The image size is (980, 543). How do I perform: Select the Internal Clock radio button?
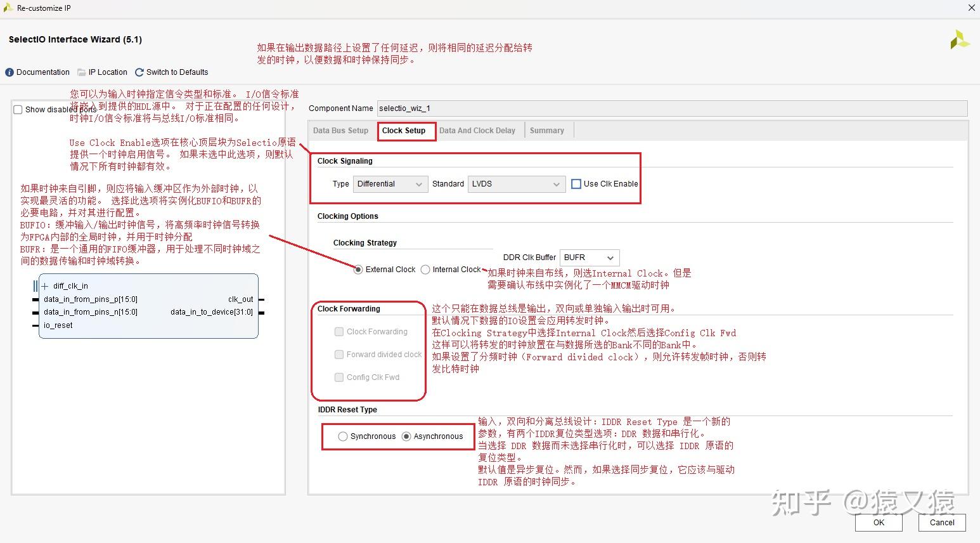pos(425,269)
